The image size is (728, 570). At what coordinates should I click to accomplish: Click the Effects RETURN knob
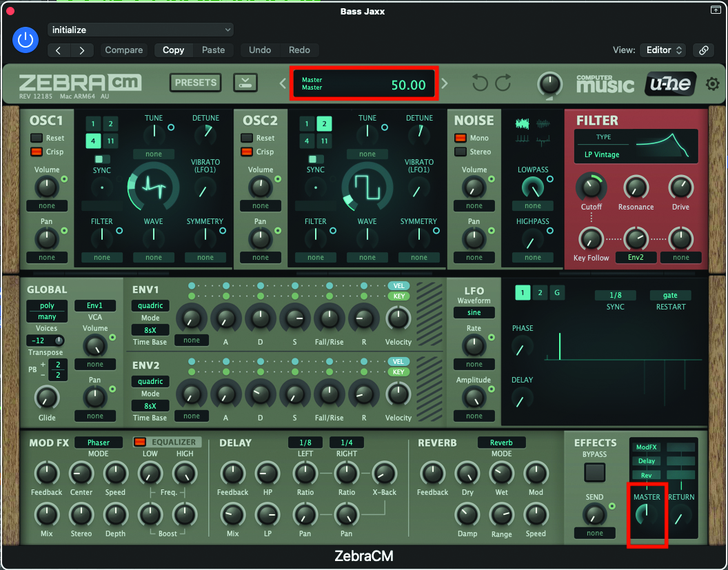pos(680,516)
